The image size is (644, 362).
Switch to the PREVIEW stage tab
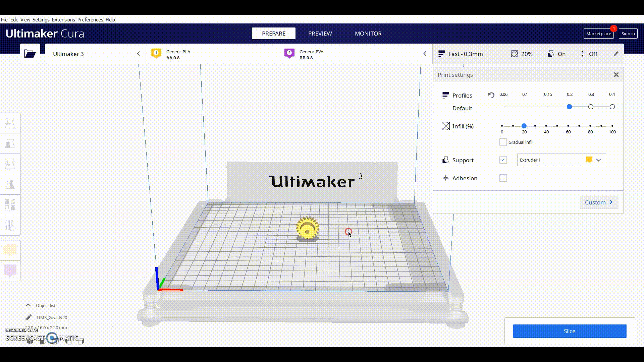click(320, 34)
